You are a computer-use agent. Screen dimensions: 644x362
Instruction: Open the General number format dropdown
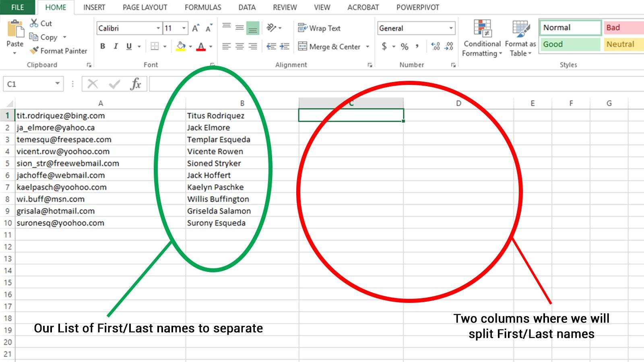click(x=451, y=28)
